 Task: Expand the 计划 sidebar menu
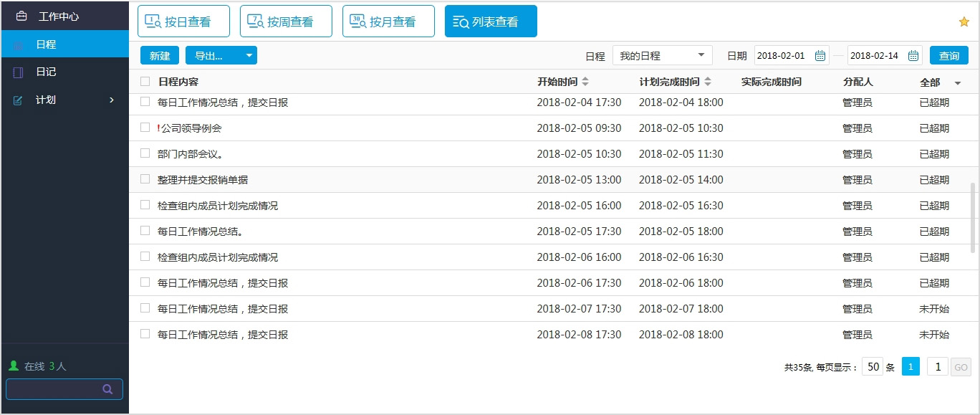click(x=111, y=100)
